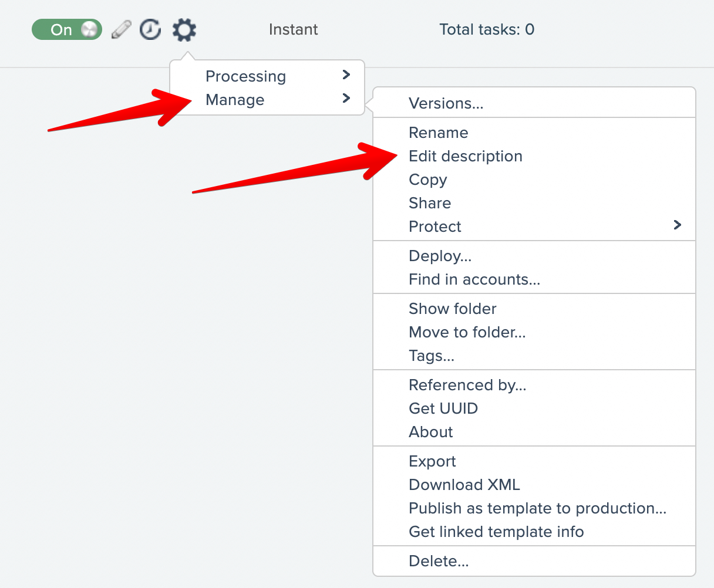
Task: Expand the Processing submenu
Action: click(245, 76)
